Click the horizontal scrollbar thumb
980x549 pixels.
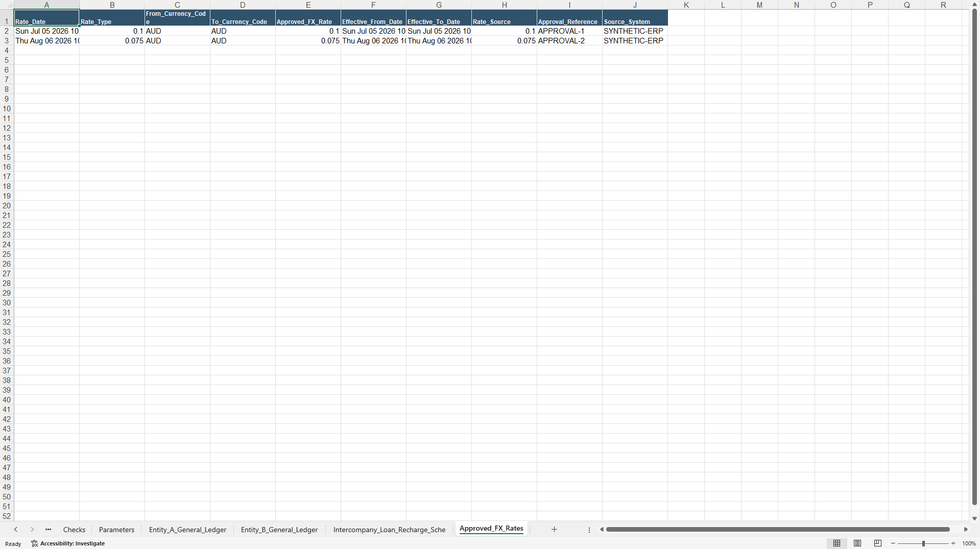[777, 530]
